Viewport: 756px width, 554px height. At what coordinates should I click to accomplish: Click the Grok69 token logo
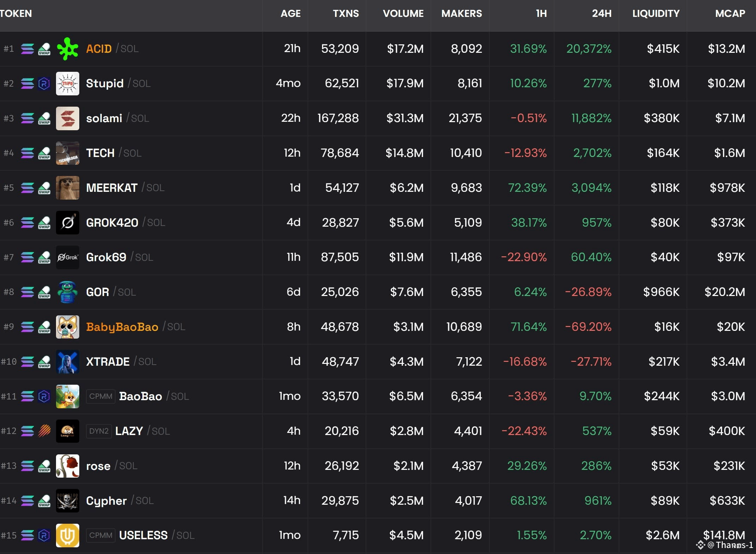click(x=68, y=257)
